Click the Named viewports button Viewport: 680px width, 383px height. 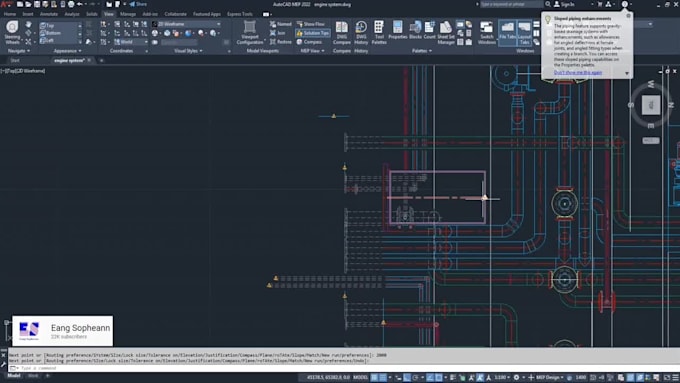click(281, 24)
